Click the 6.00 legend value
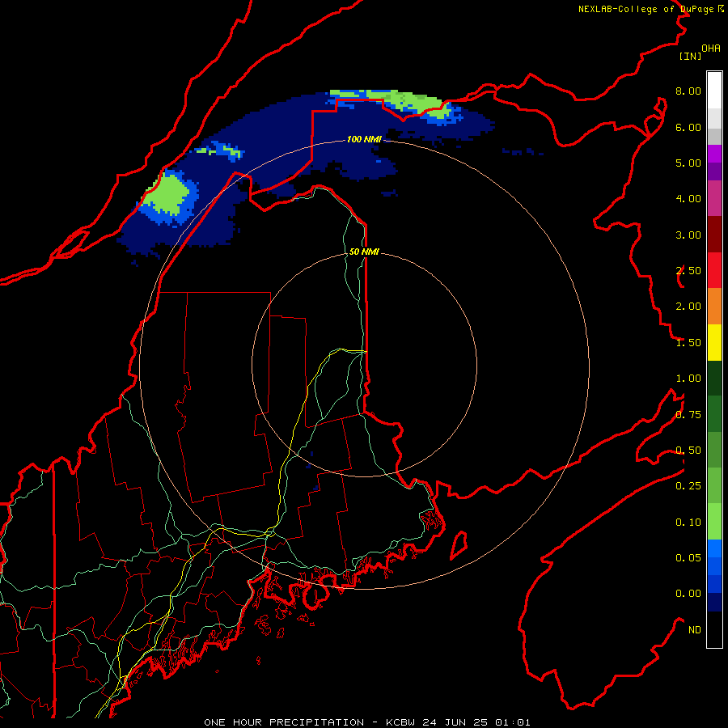Viewport: 728px width, 728px height. (688, 127)
